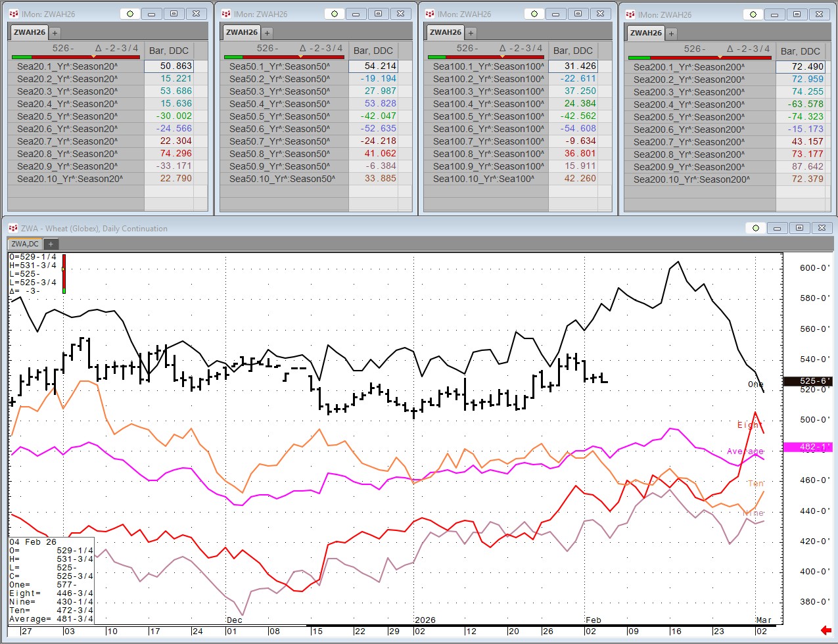Select the ZWA,DC chart tab
838x644 pixels.
[24, 244]
